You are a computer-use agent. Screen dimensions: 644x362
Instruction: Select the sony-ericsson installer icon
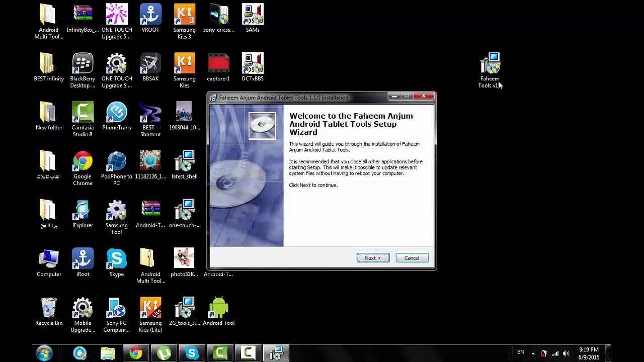(218, 19)
